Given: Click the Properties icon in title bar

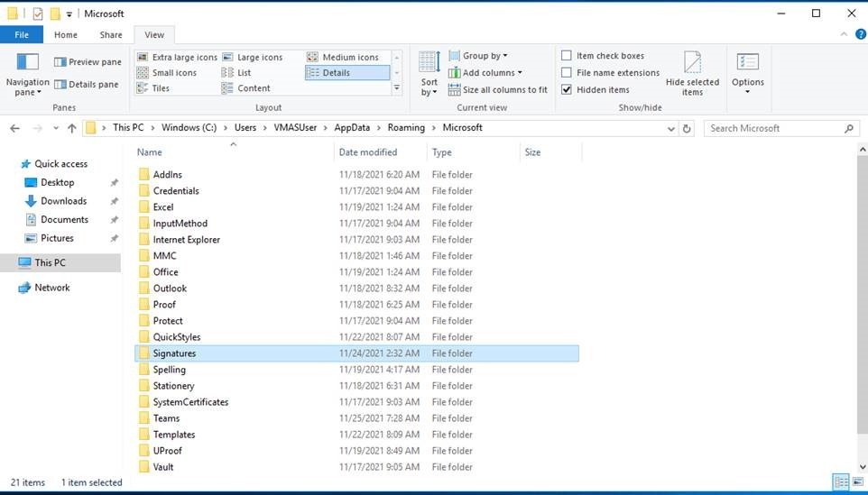Looking at the screenshot, I should 38,14.
